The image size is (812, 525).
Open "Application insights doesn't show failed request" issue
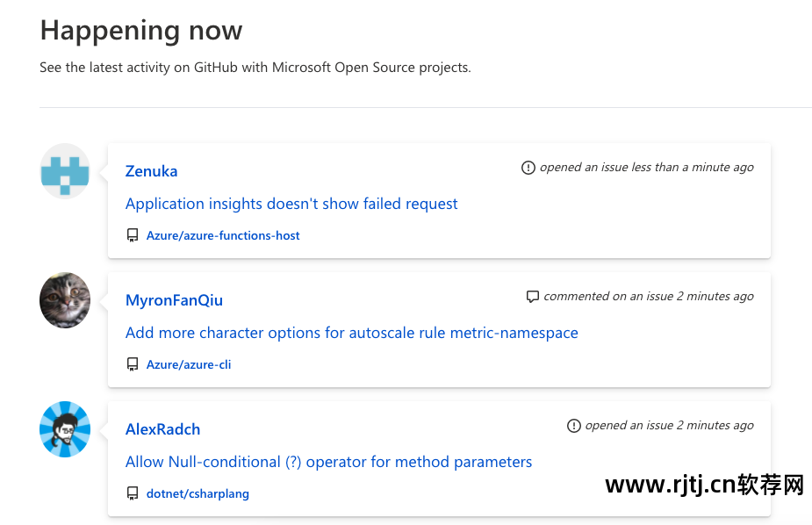click(291, 204)
